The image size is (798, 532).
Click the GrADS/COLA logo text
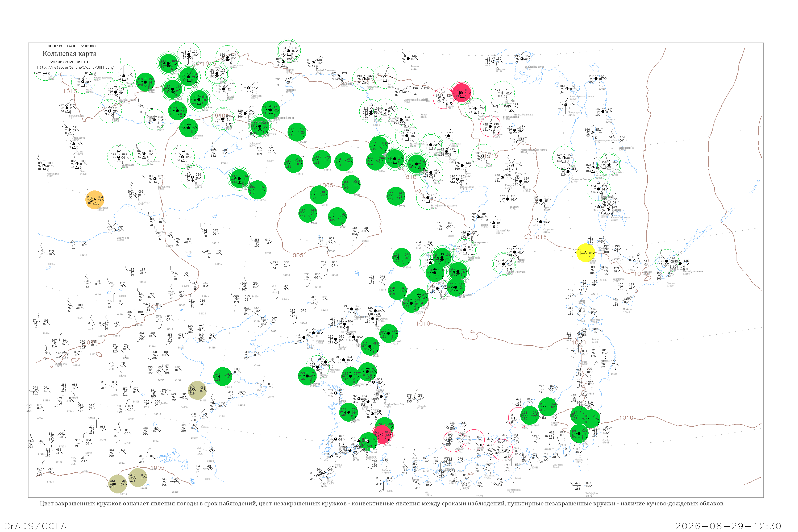pos(35,526)
